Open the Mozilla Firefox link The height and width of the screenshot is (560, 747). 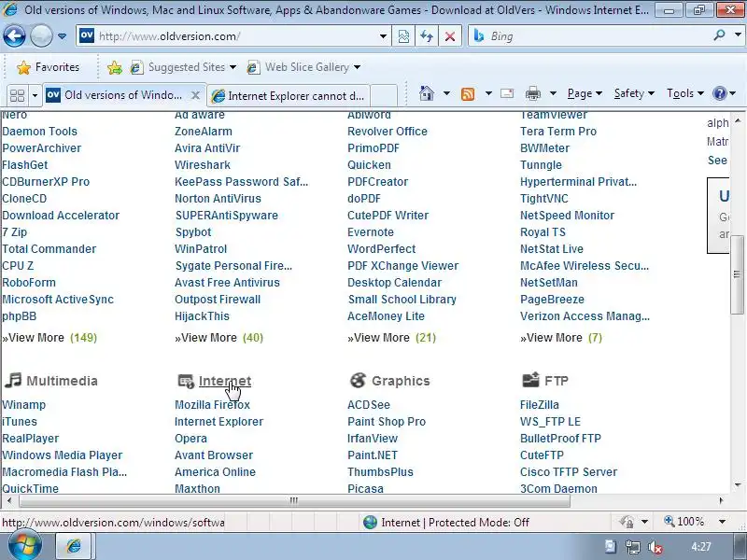pyautogui.click(x=213, y=405)
